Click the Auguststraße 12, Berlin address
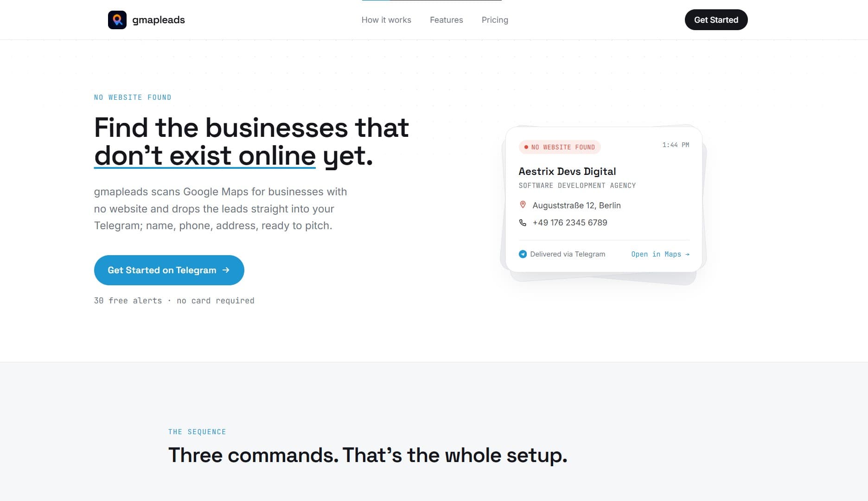Image resolution: width=868 pixels, height=501 pixels. (576, 206)
